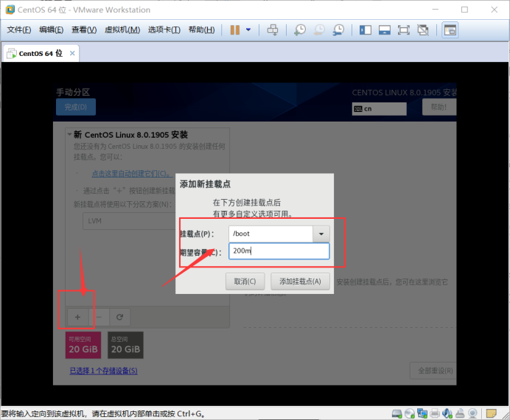Toggle the sidebar library view icon
The image size is (510, 420).
pos(366,30)
